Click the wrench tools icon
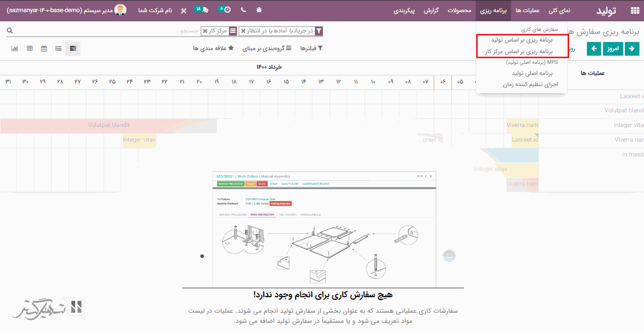 (x=183, y=10)
